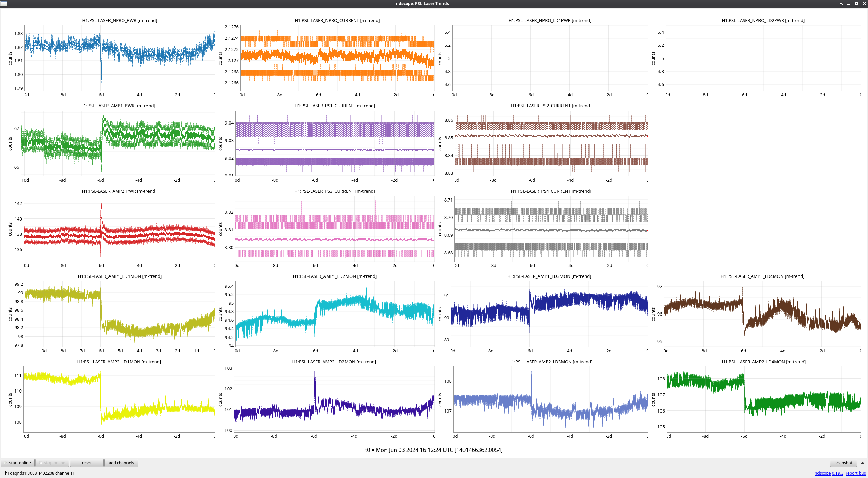Click the AMP1_LD1MON plot title
Image resolution: width=868 pixels, height=478 pixels.
(x=120, y=276)
